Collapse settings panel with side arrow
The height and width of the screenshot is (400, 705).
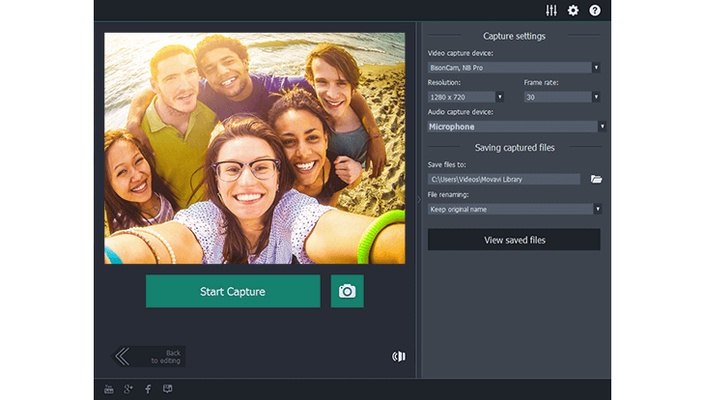[419, 200]
